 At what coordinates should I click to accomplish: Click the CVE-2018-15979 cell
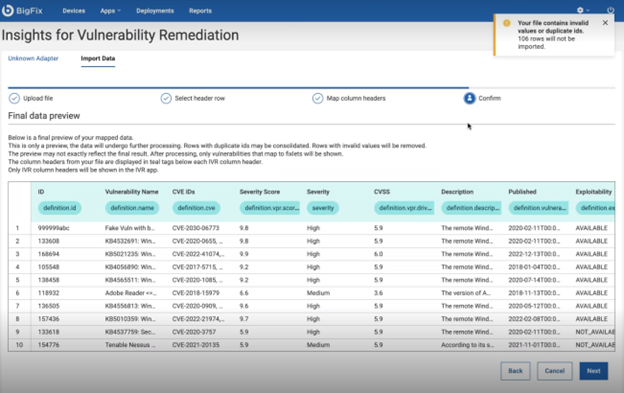tap(195, 293)
